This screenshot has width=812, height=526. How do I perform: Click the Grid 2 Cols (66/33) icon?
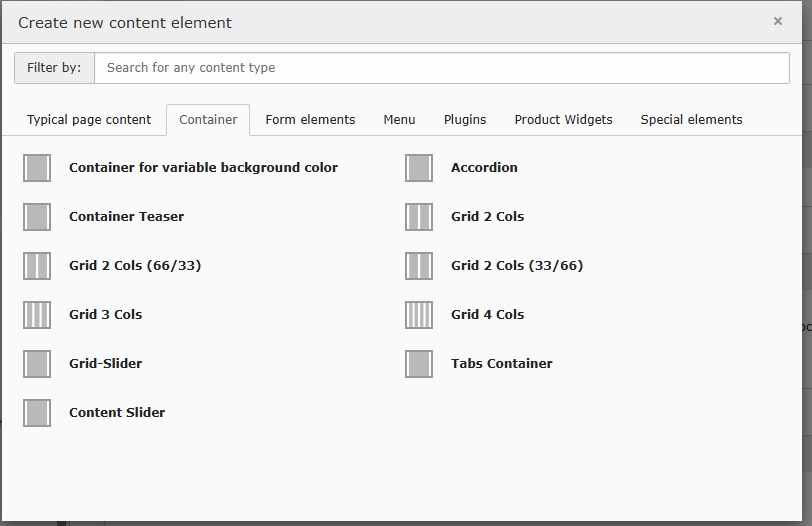click(x=37, y=266)
